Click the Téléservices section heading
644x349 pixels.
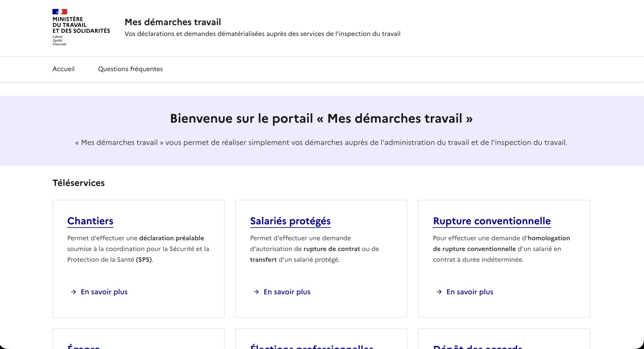79,183
